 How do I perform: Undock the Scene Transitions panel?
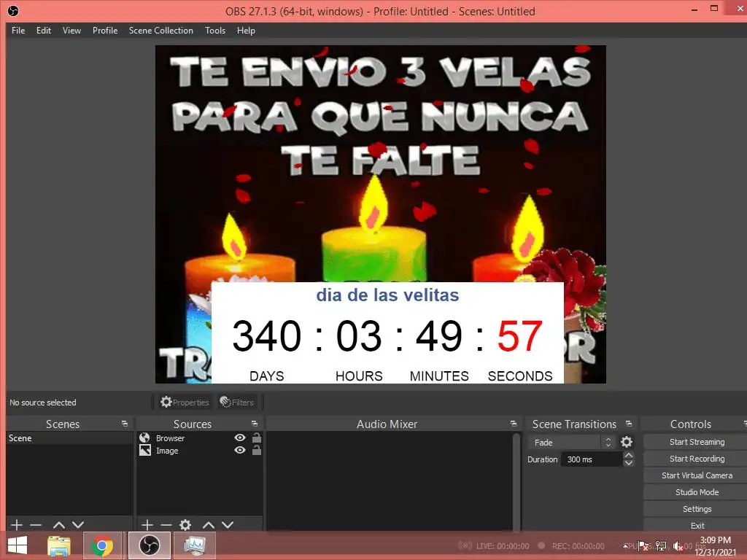629,424
